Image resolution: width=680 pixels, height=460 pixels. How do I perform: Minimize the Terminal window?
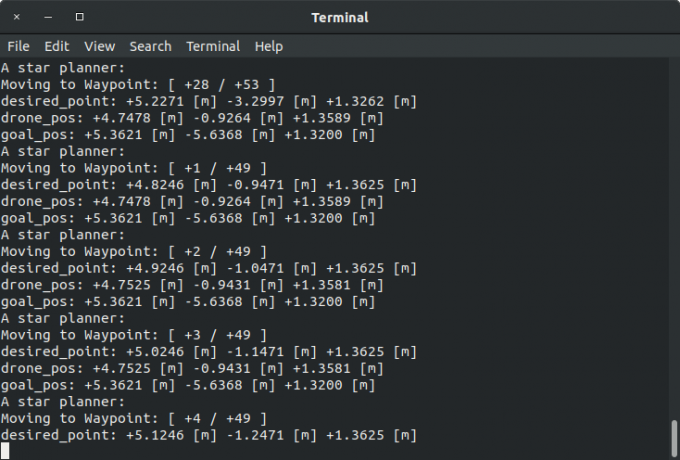(48, 17)
